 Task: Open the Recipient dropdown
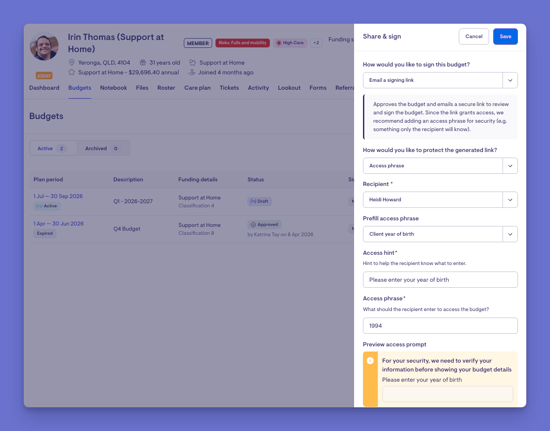pos(440,200)
